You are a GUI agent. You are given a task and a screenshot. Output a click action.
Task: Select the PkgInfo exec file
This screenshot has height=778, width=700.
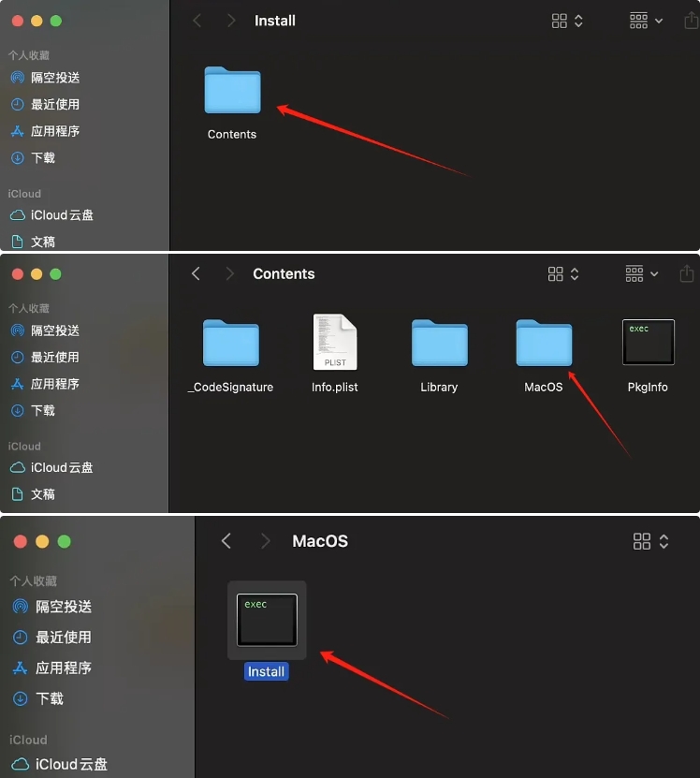[x=648, y=342]
